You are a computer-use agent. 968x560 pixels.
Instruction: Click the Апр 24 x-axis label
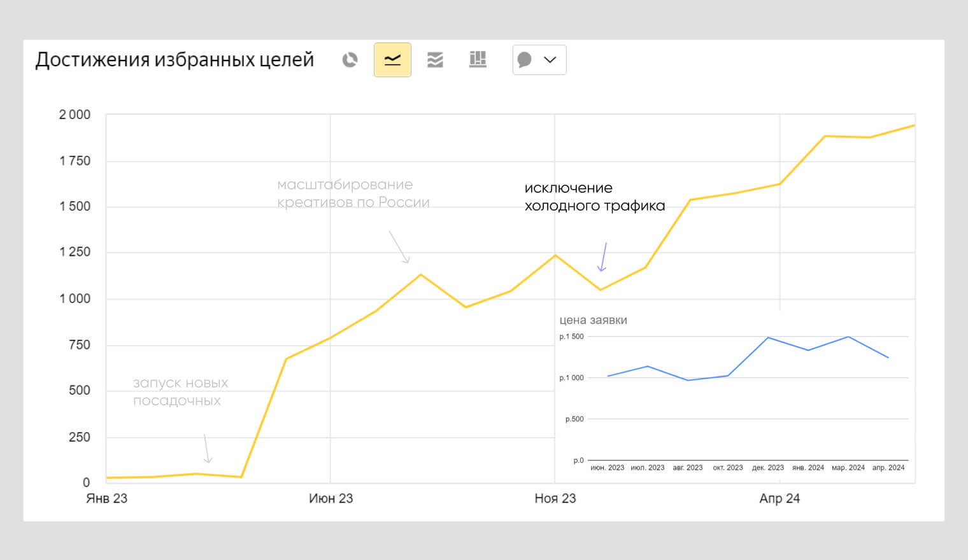tap(779, 498)
